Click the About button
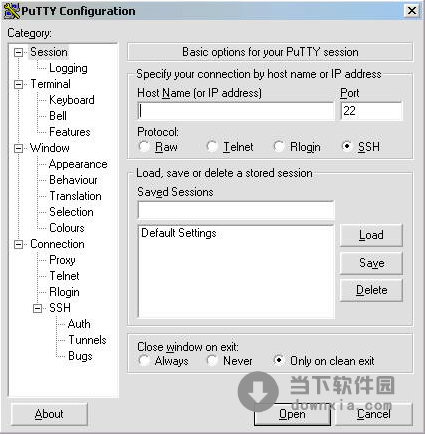425x436 pixels. pos(49,414)
